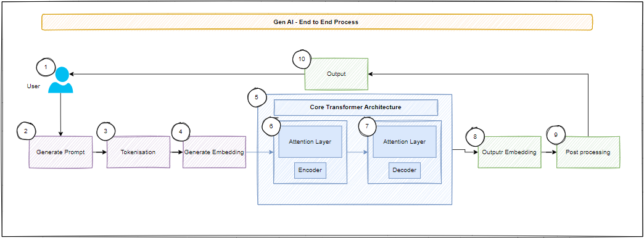Click the step 9 circle marker

coord(556,134)
